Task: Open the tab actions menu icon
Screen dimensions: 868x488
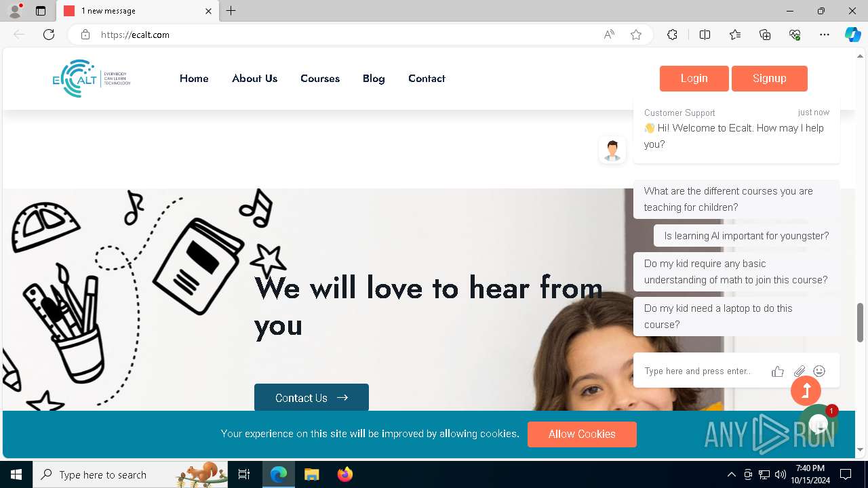Action: pos(41,11)
